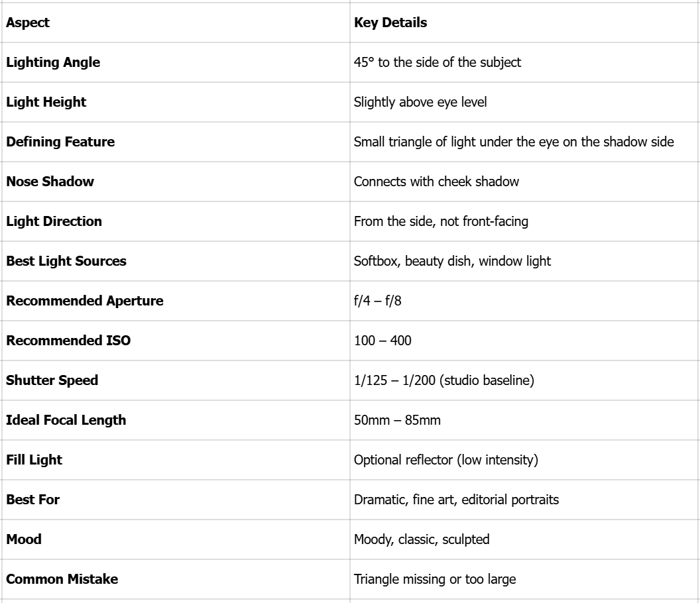Click the "Shutter Speed" cell
The image size is (700, 603).
[x=52, y=380]
